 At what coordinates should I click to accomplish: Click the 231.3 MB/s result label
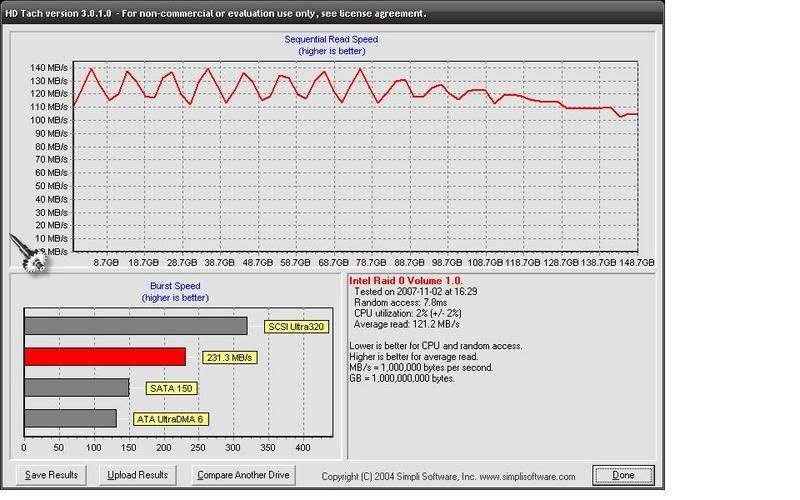(228, 357)
